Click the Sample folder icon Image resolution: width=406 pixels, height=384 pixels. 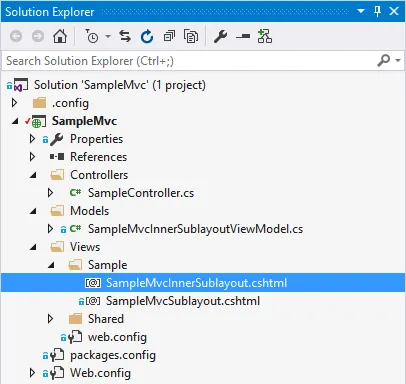75,265
